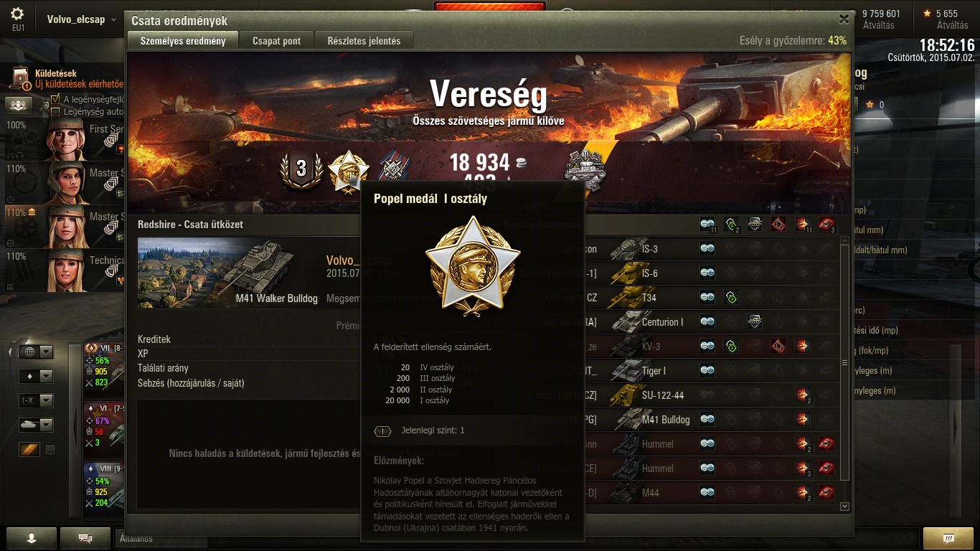
Task: Click the tank medal right of 18 934
Action: [585, 170]
